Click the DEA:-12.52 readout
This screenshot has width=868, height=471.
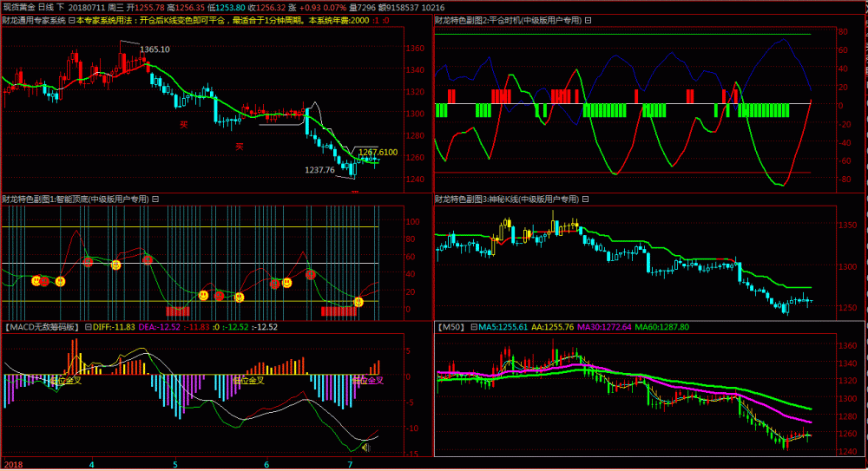(x=160, y=327)
